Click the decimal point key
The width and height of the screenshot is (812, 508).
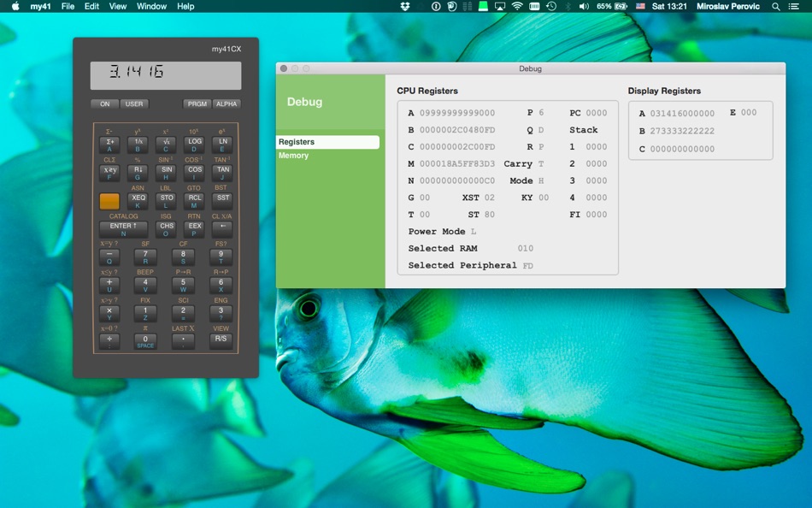pyautogui.click(x=183, y=341)
